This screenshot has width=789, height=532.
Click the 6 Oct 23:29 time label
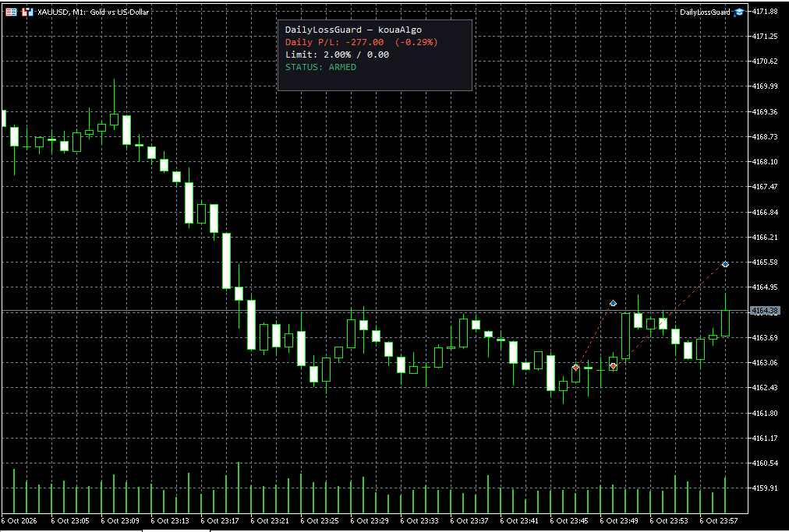pyautogui.click(x=370, y=520)
